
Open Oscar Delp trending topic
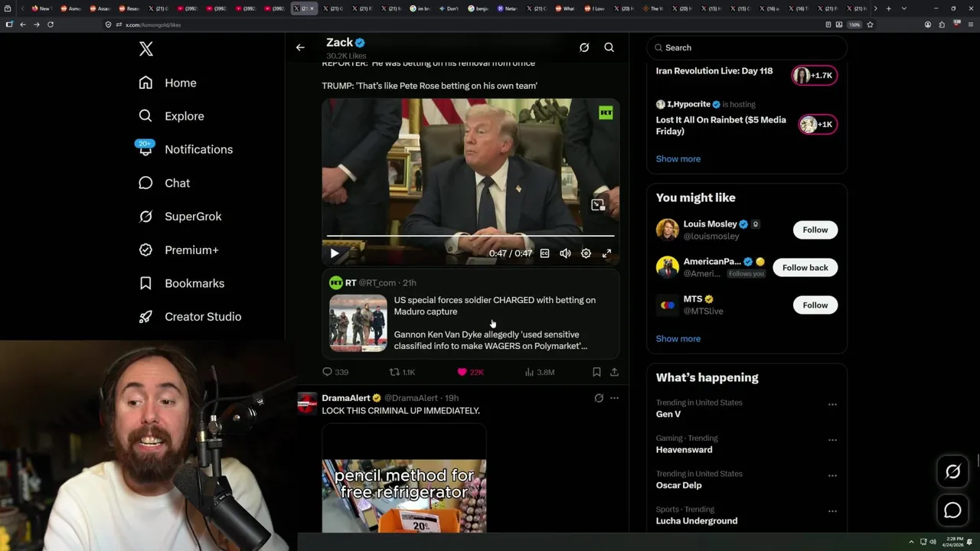tap(679, 485)
